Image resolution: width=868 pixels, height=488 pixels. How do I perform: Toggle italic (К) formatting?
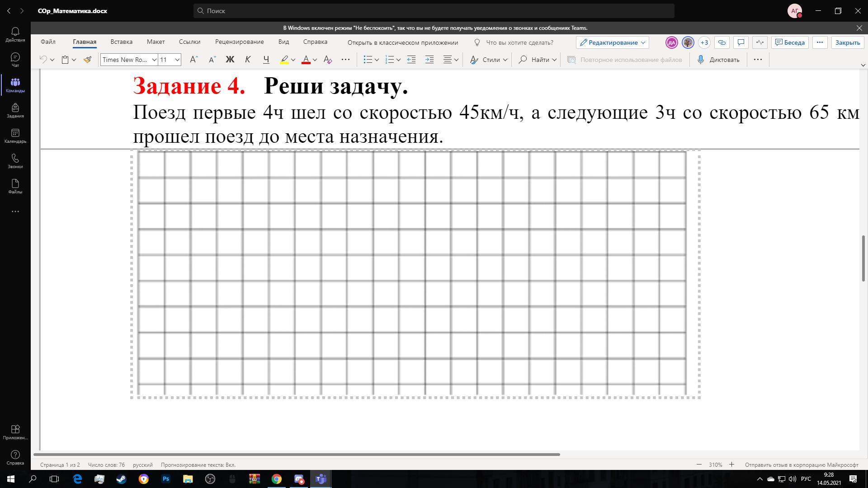[x=247, y=60]
